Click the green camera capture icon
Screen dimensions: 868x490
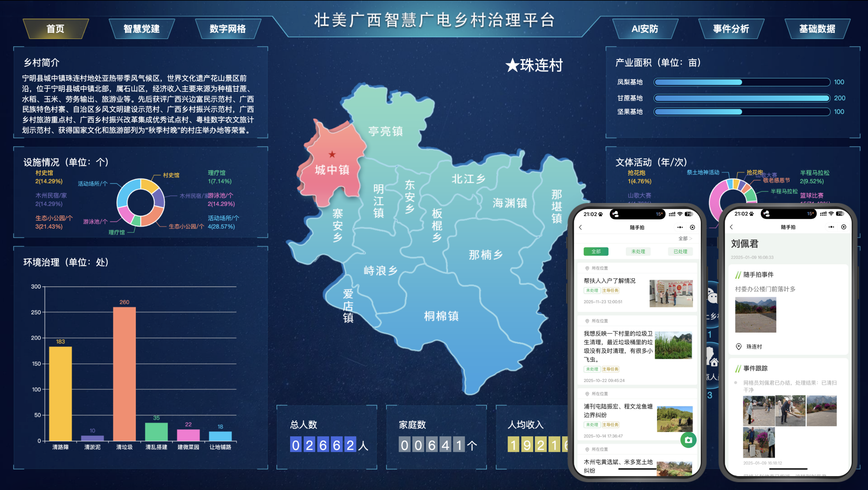pos(689,440)
